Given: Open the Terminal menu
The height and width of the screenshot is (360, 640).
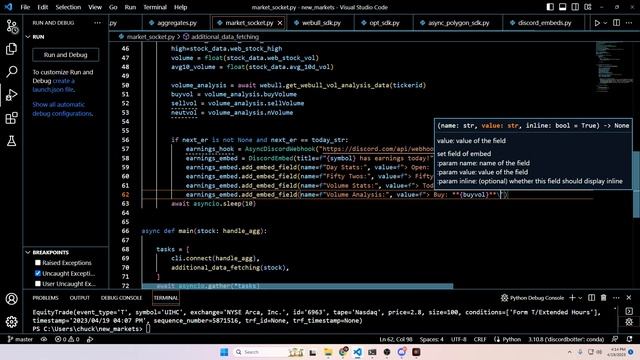Looking at the screenshot, I should (x=155, y=7).
